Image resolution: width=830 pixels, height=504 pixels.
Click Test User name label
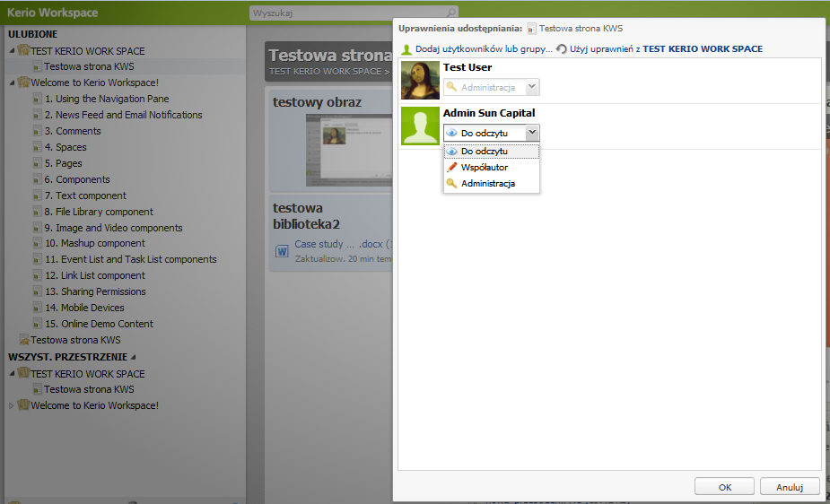pos(467,67)
